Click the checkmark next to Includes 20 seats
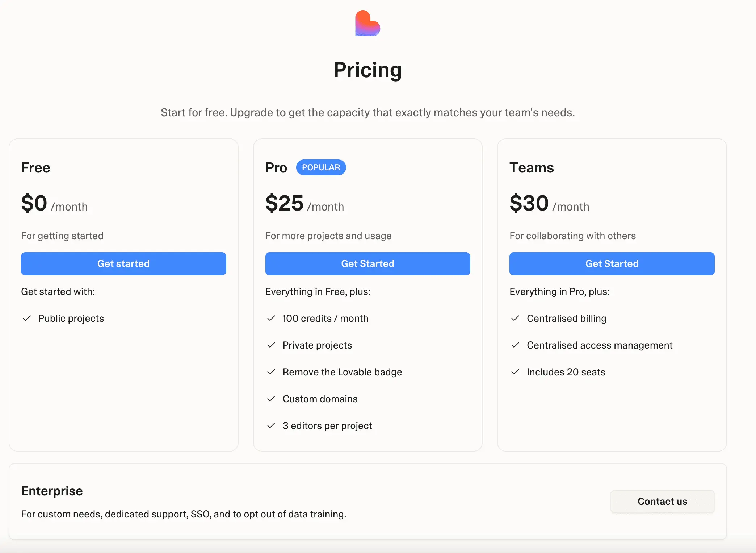The height and width of the screenshot is (553, 756). (x=515, y=372)
